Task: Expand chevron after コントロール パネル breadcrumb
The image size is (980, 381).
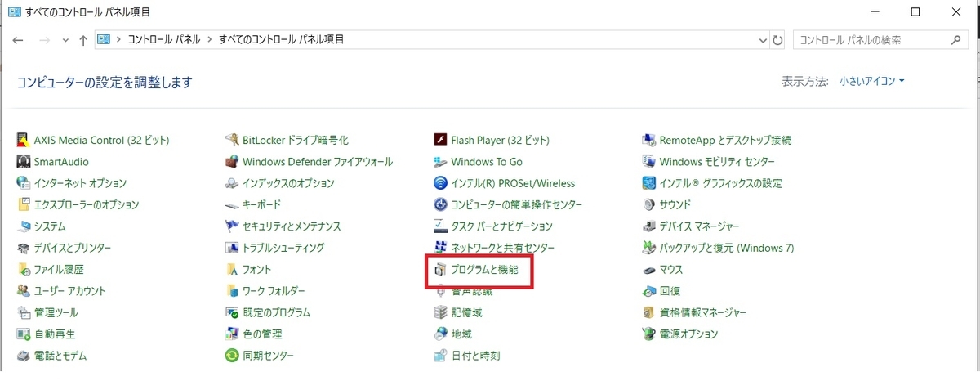Action: click(210, 39)
